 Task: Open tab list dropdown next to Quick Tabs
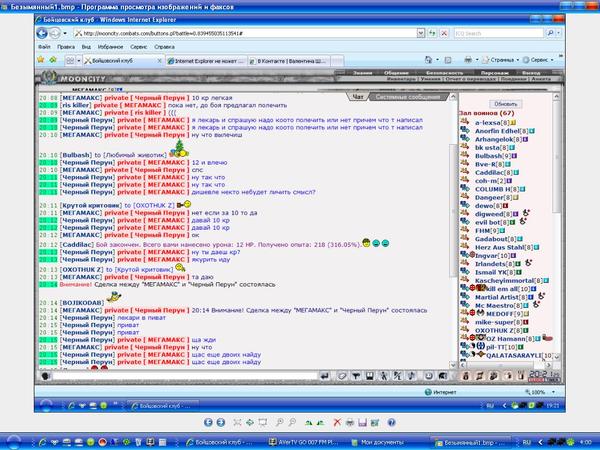pos(79,60)
